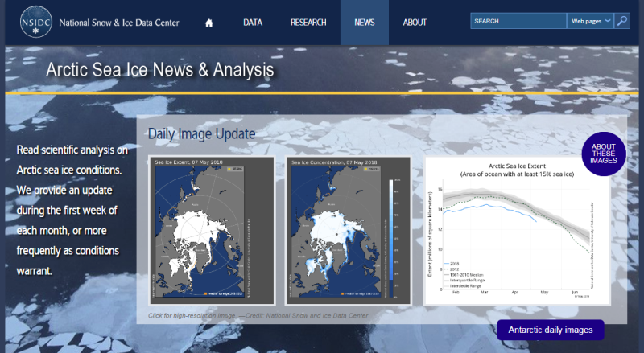Open About These Images circle button
The width and height of the screenshot is (644, 353).
click(603, 154)
